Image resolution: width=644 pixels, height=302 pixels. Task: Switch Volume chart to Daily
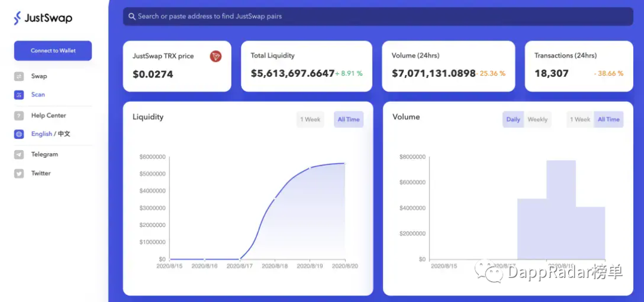513,119
